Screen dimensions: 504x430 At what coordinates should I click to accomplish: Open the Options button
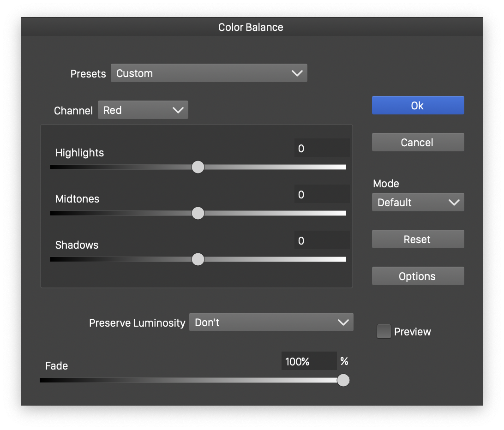[x=418, y=276]
